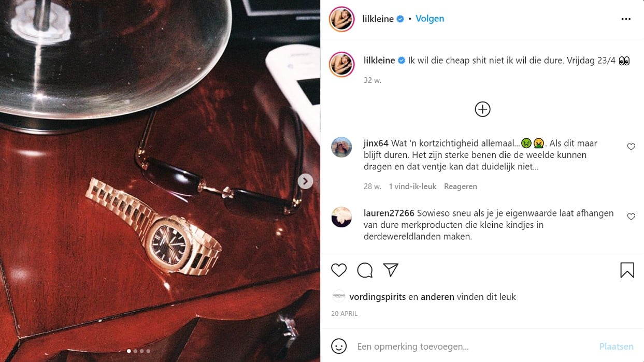Save post with the bookmark icon
Image resolution: width=644 pixels, height=362 pixels.
point(627,270)
